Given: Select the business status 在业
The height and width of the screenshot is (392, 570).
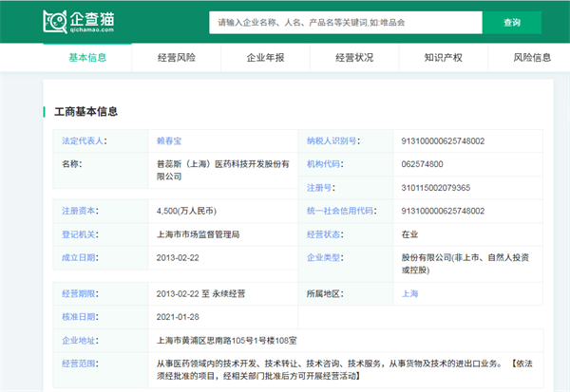Looking at the screenshot, I should [409, 234].
